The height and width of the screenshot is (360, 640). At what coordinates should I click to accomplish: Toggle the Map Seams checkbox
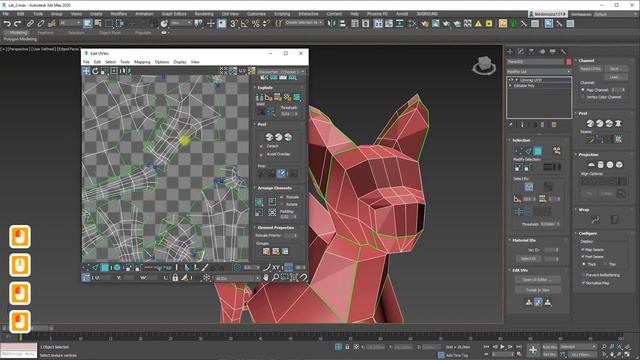coord(583,249)
